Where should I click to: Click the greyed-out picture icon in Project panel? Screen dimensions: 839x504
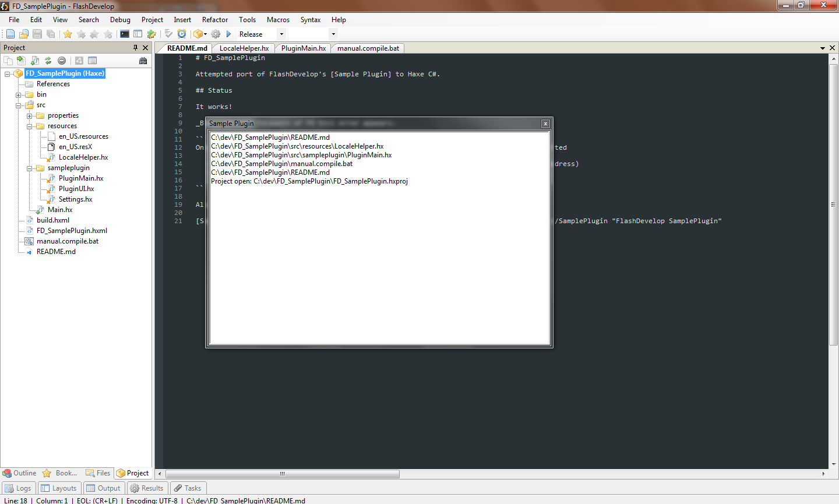tap(79, 60)
